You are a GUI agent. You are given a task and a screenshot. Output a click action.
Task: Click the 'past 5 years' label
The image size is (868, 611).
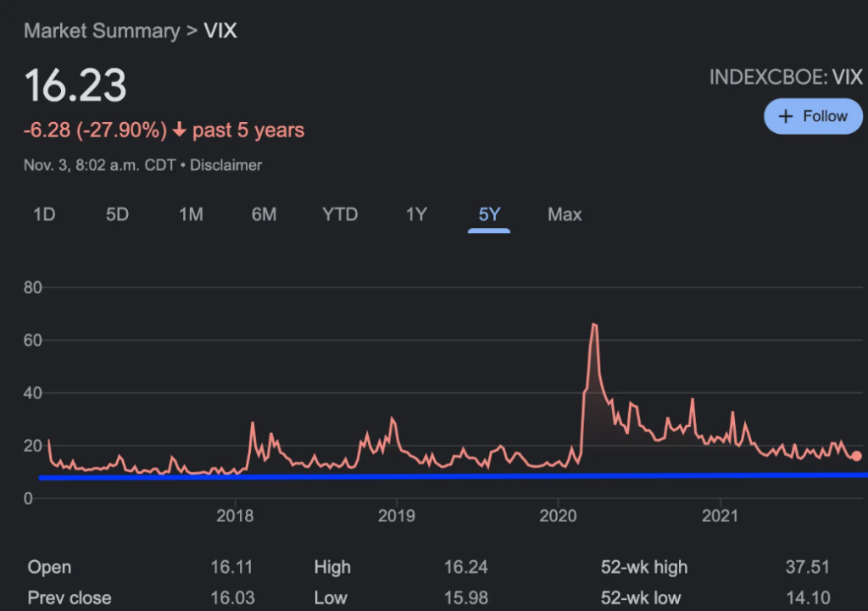pyautogui.click(x=248, y=131)
